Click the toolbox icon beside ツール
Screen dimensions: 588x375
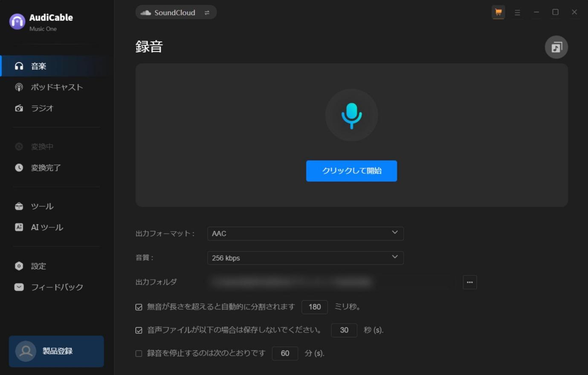tap(19, 206)
